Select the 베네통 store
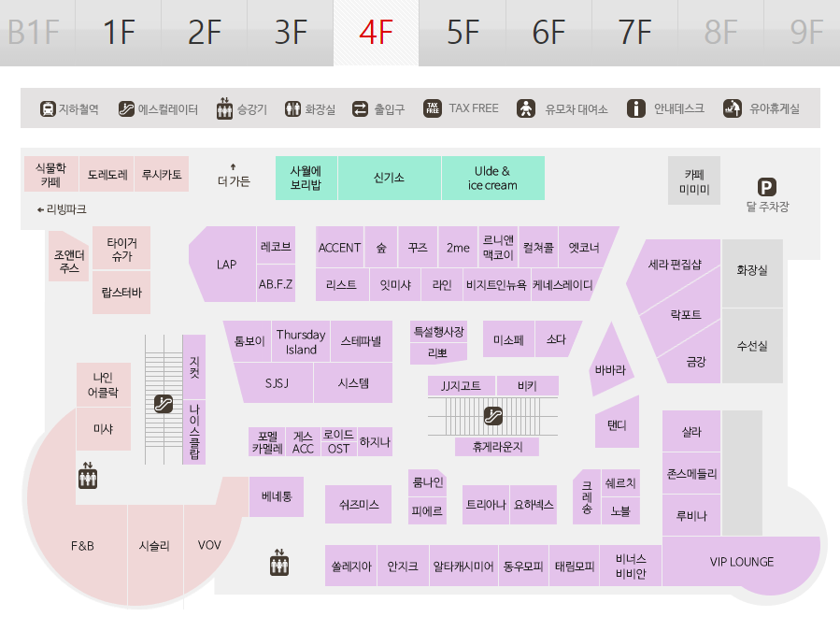 point(277,496)
